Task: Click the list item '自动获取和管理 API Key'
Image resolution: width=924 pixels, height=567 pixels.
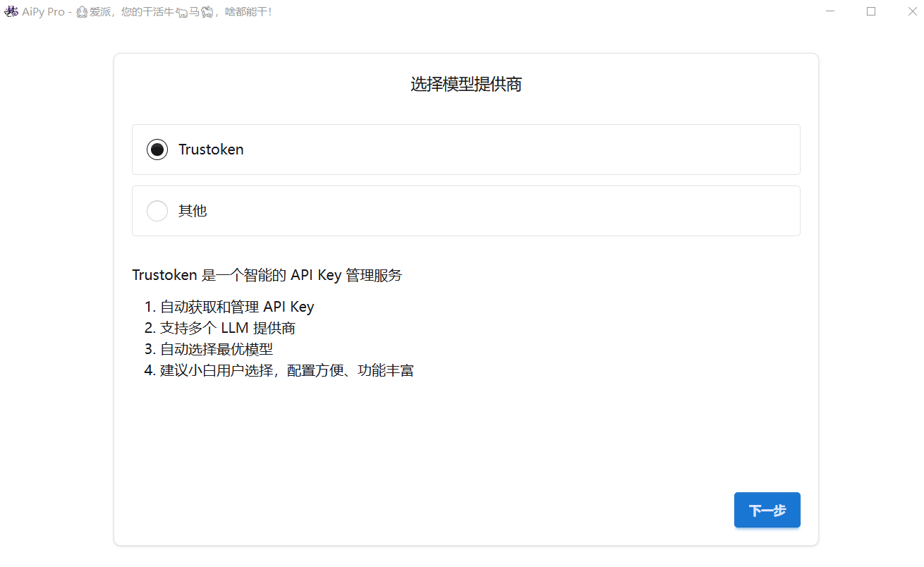Action: tap(237, 307)
